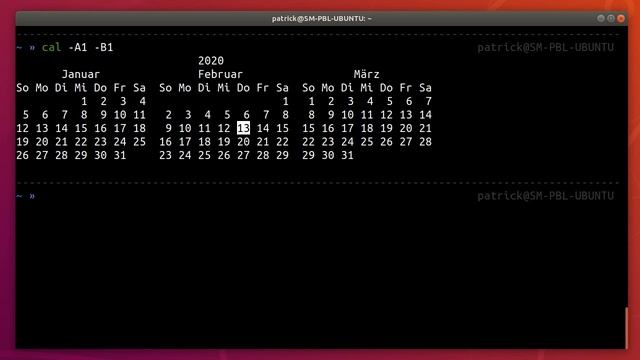Viewport: 640px width, 360px height.
Task: Click the highlighted date 13 in Februar
Action: pos(243,128)
